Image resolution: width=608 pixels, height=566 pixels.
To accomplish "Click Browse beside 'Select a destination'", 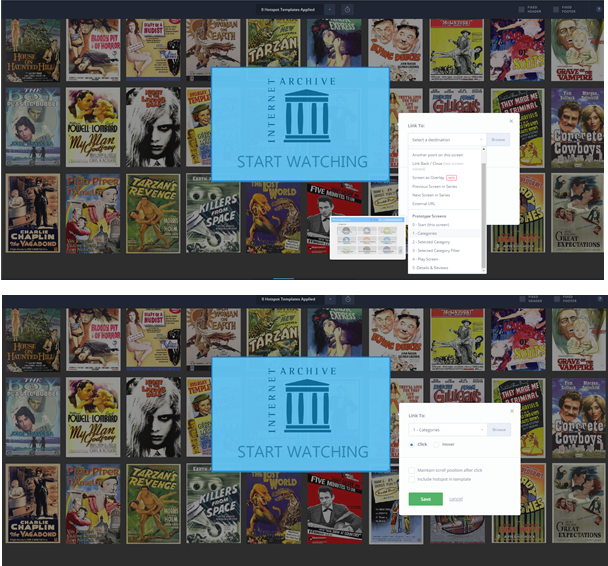I will 498,140.
